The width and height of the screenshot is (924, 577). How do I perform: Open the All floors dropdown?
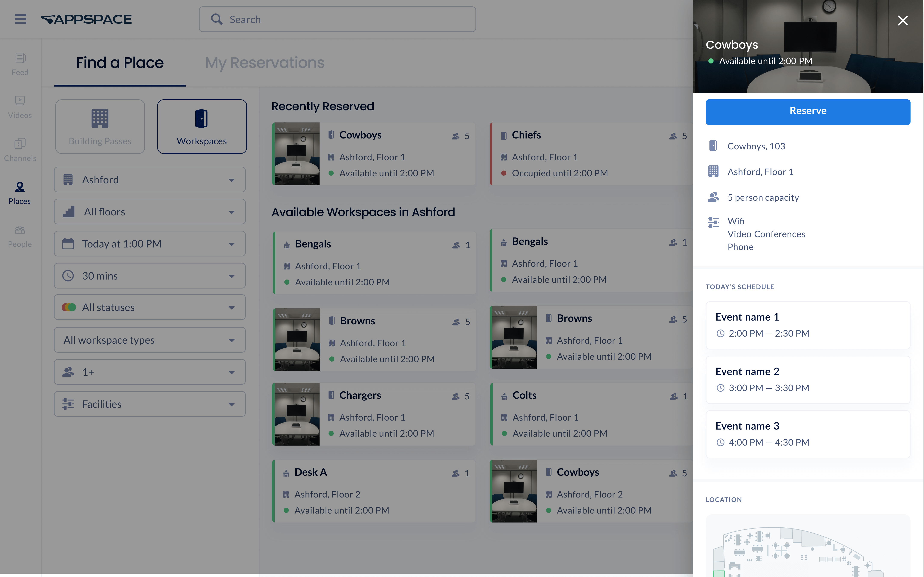[x=150, y=212]
